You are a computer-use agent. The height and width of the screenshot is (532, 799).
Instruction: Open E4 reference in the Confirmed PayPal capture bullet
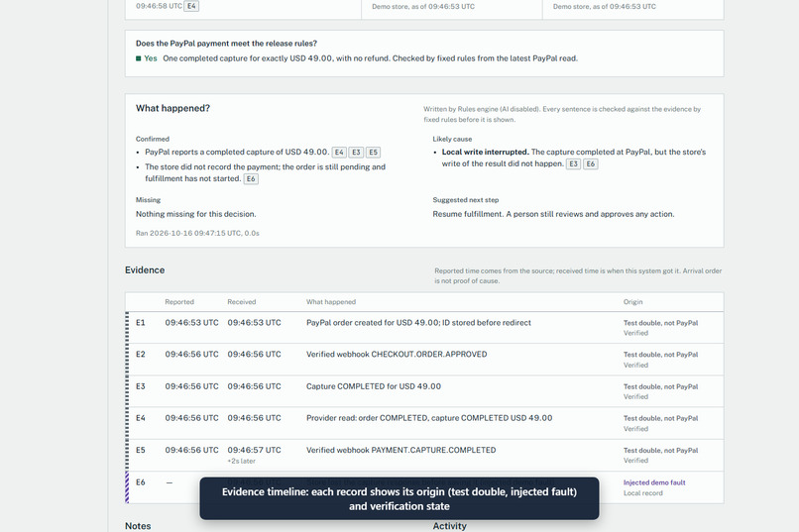click(x=339, y=153)
